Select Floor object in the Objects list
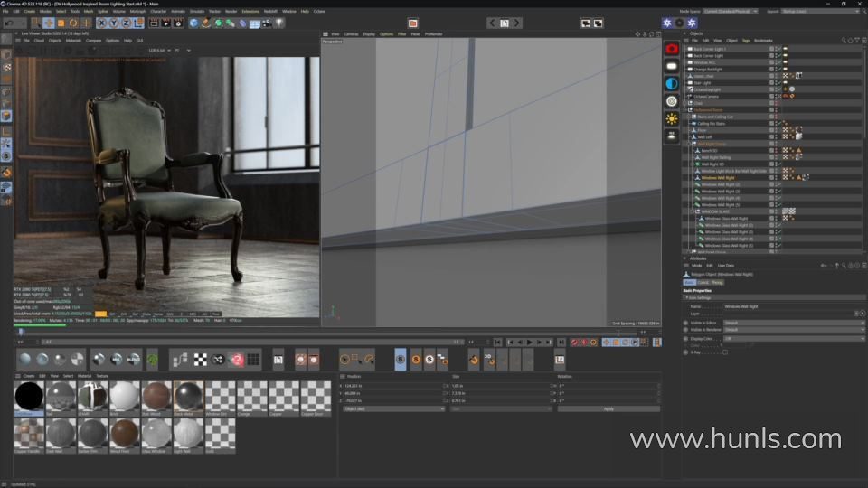 coord(703,130)
